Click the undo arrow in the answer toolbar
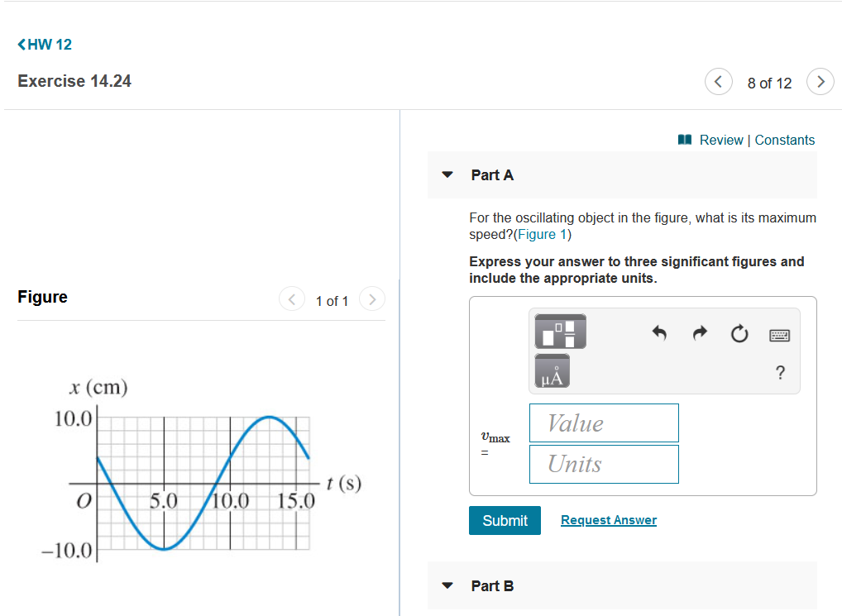 coord(659,332)
